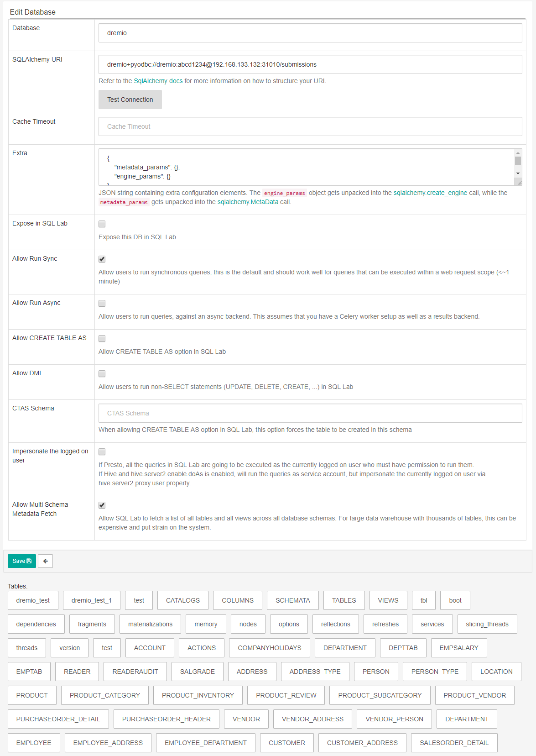Enable the Expose in SQL Lab checkbox
Image resolution: width=536 pixels, height=756 pixels.
pos(102,224)
